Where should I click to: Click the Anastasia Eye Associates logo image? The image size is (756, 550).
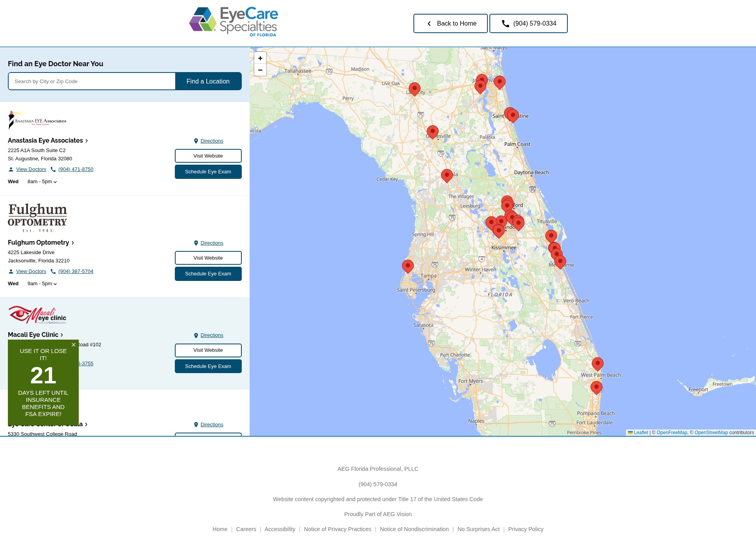click(37, 120)
